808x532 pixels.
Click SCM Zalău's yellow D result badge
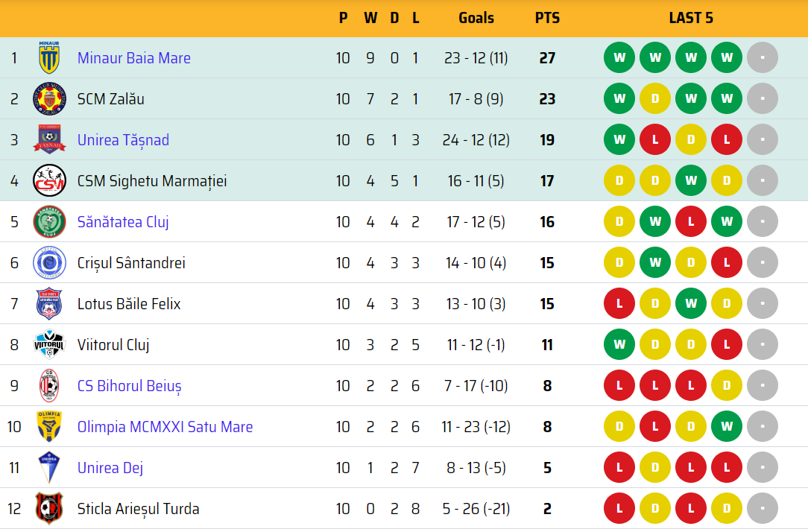coord(655,99)
